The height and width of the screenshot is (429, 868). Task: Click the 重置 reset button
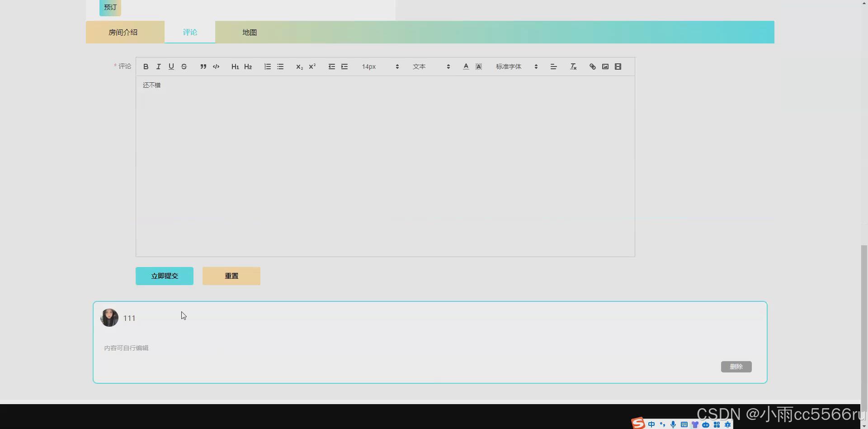(x=231, y=276)
